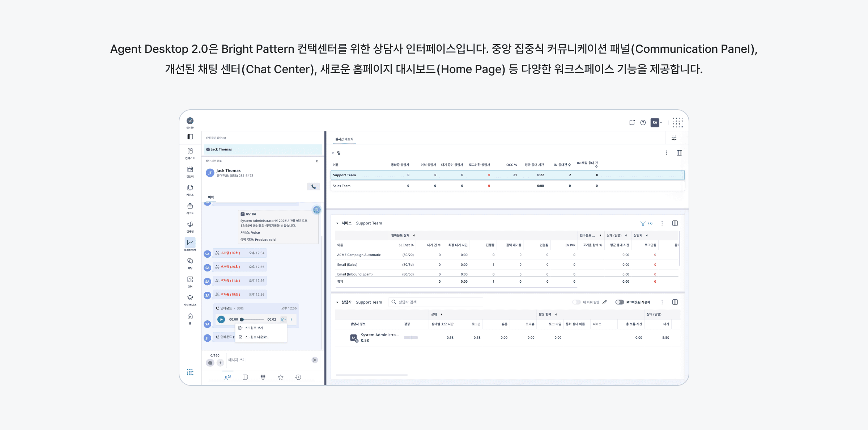Click ACME Campaign Automatic service row
Viewport: 868px width, 430px height.
[x=507, y=255]
